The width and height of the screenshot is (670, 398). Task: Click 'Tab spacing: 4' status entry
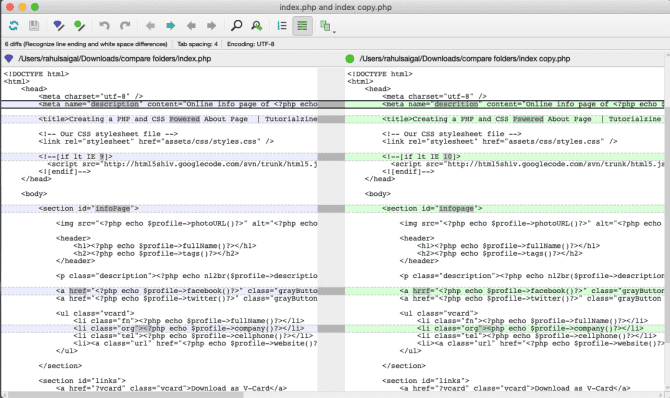197,44
